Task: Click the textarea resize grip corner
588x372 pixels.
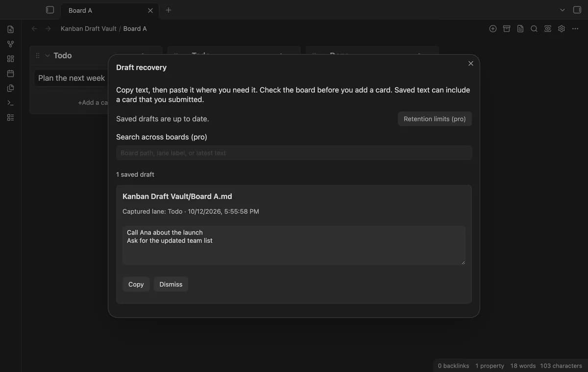Action: point(463,262)
